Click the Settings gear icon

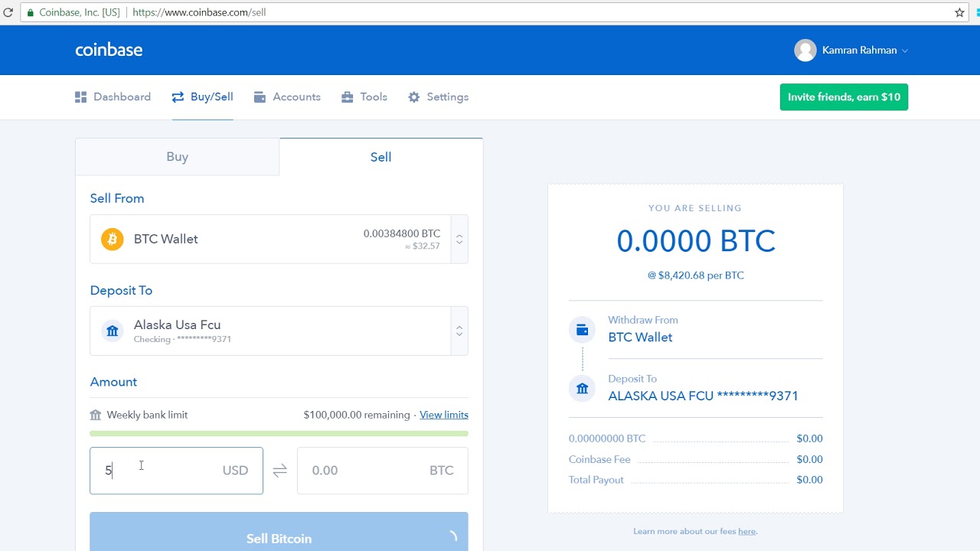[414, 97]
